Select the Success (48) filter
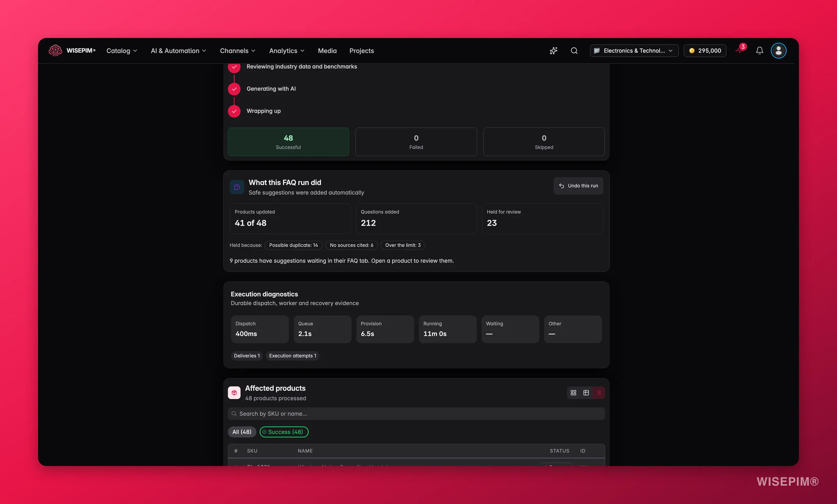The height and width of the screenshot is (504, 837). (x=284, y=432)
